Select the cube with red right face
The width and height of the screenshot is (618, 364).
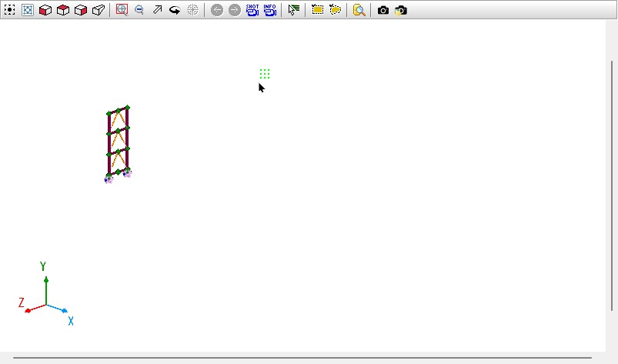coord(81,10)
